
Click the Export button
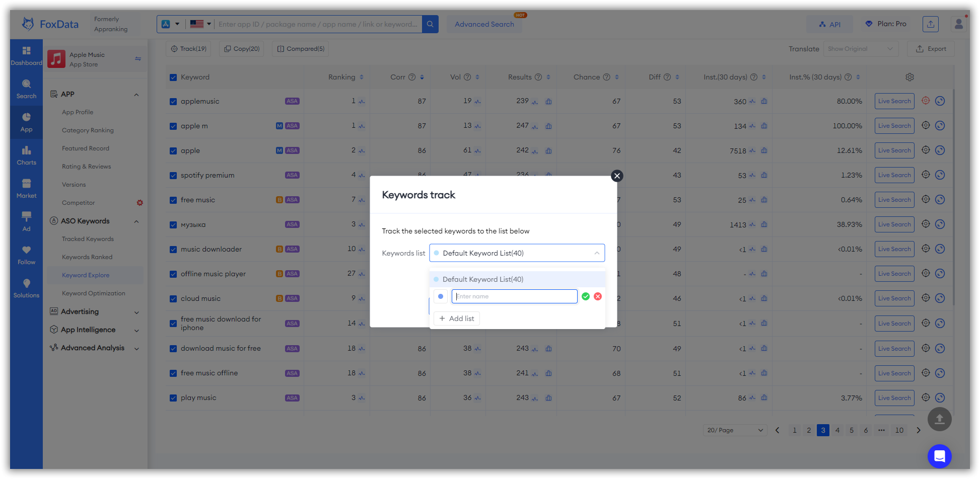click(931, 49)
